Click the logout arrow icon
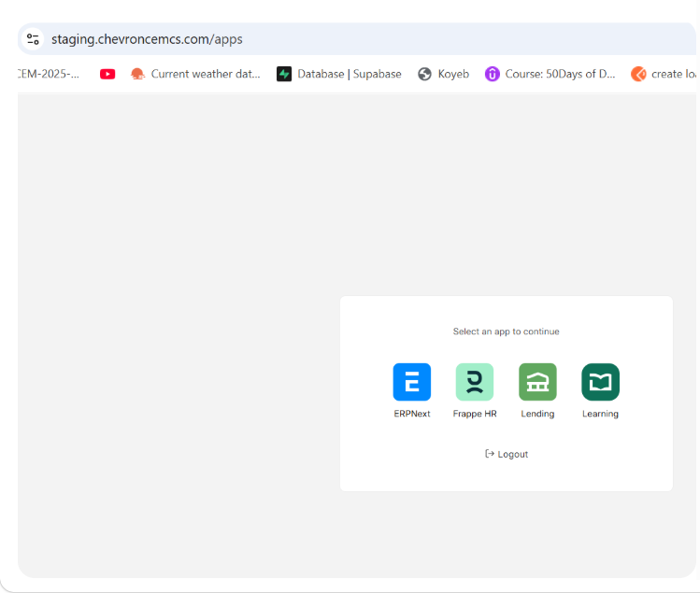Screen dimensions: 700x593 [489, 454]
